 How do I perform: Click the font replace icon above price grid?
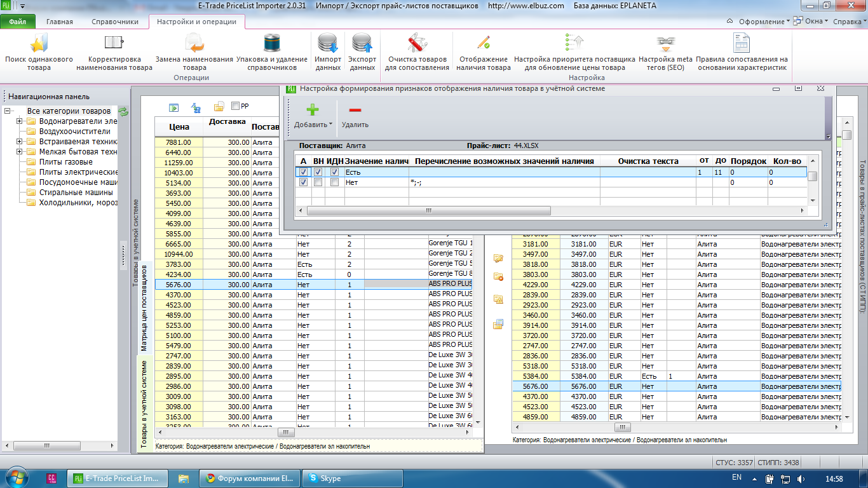coord(196,107)
